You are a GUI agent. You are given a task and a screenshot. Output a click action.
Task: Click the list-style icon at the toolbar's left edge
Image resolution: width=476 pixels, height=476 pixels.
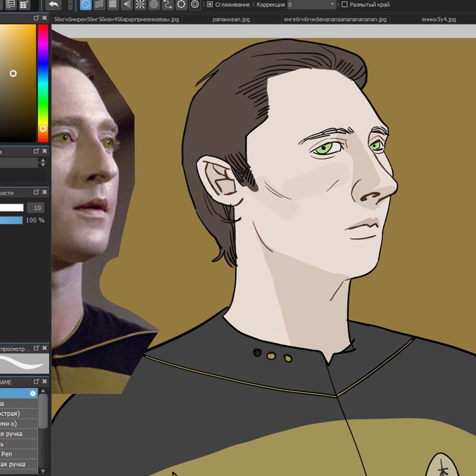[10, 5]
